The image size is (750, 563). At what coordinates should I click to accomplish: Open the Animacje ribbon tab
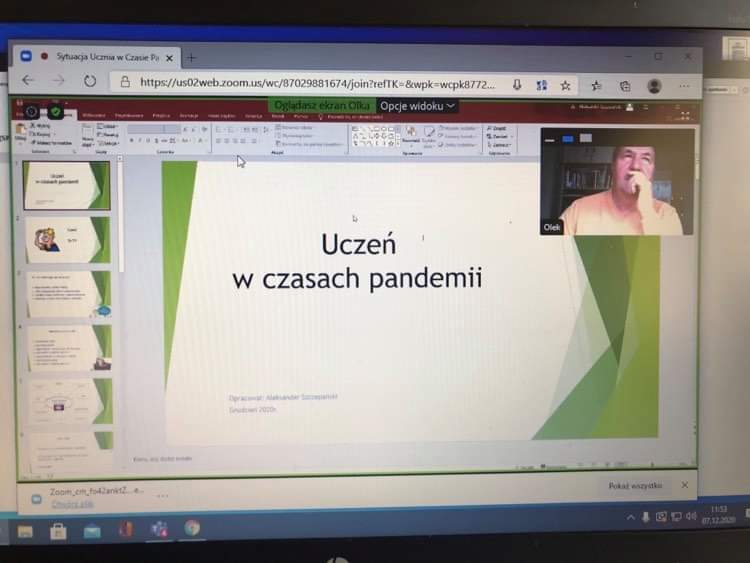pyautogui.click(x=189, y=116)
